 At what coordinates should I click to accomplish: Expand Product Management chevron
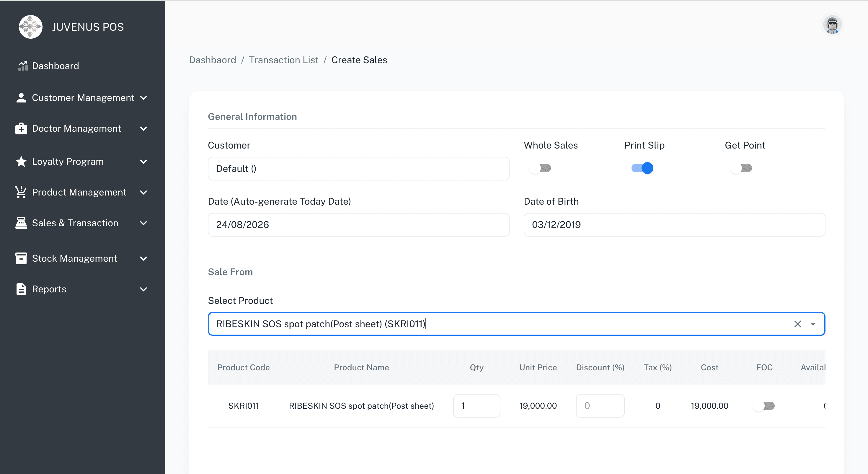point(143,192)
